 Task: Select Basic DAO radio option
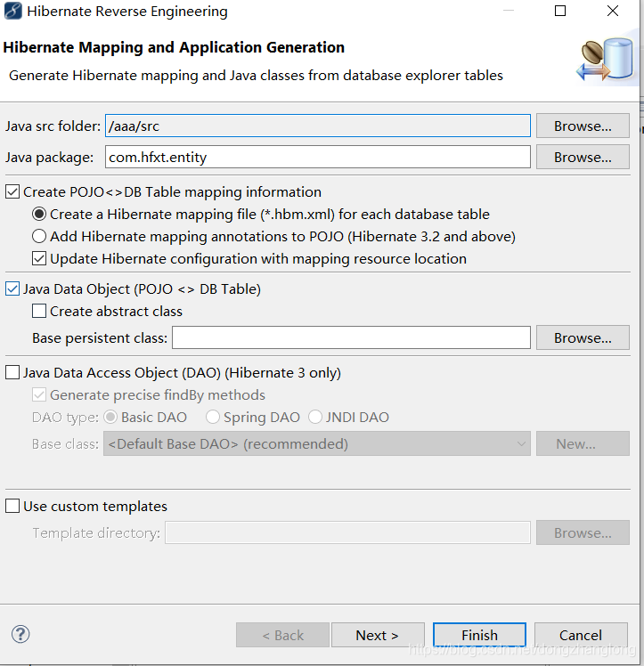tap(110, 417)
